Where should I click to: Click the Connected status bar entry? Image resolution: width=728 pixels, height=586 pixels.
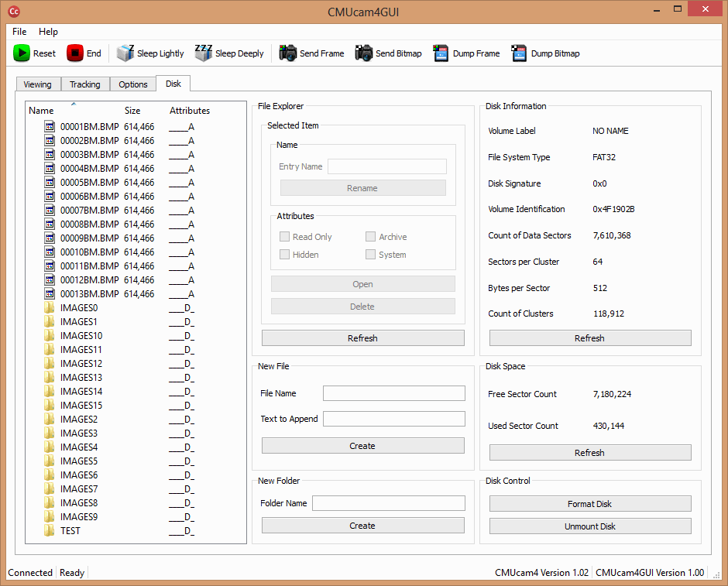tap(30, 573)
